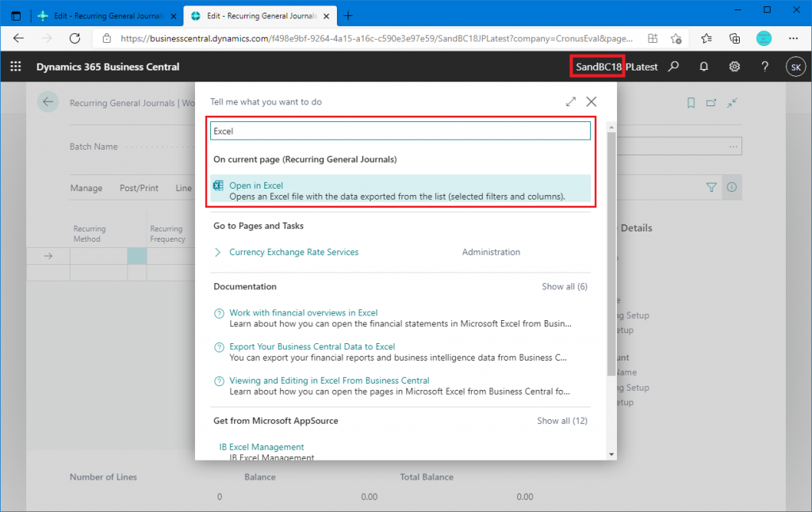Open Work with financial overviews in Excel
The height and width of the screenshot is (512, 812).
304,313
